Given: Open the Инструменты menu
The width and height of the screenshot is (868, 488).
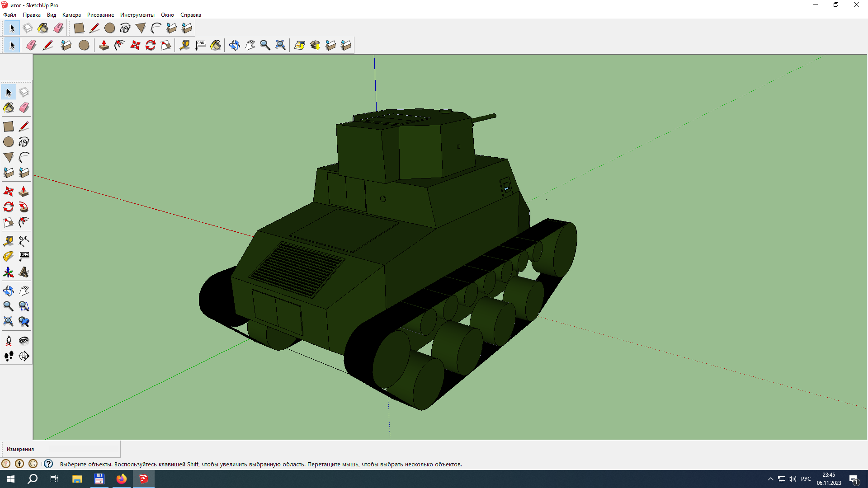Looking at the screenshot, I should tap(137, 15).
